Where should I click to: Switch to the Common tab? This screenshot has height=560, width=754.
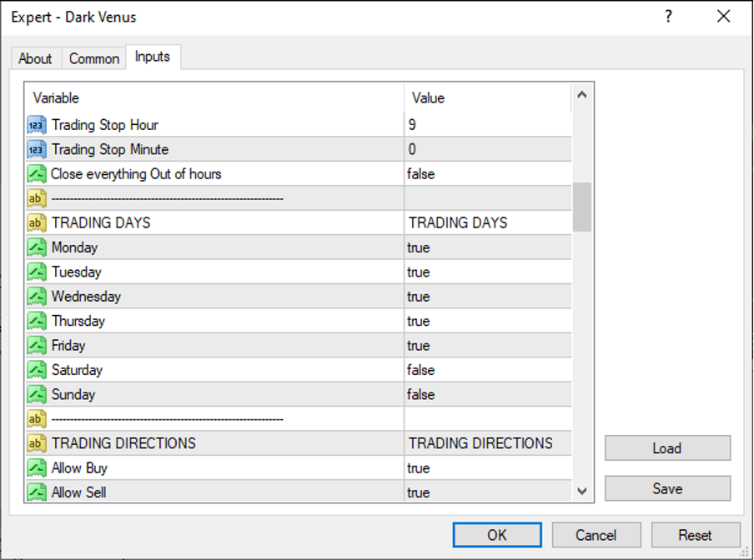[x=94, y=58]
